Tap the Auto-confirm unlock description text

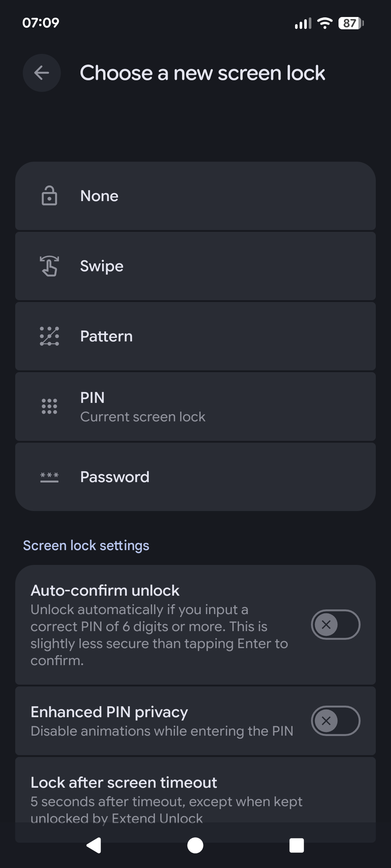159,635
